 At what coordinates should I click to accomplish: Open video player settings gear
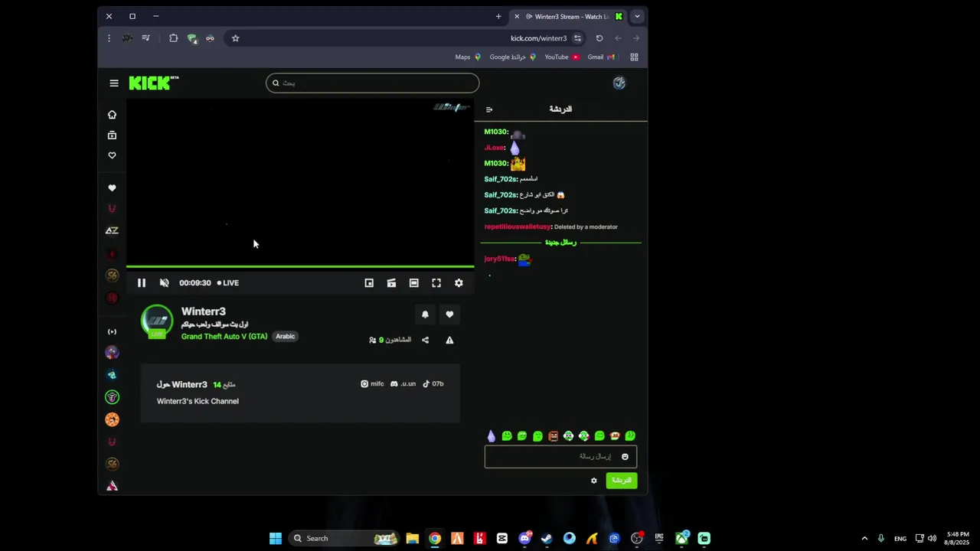(x=459, y=283)
